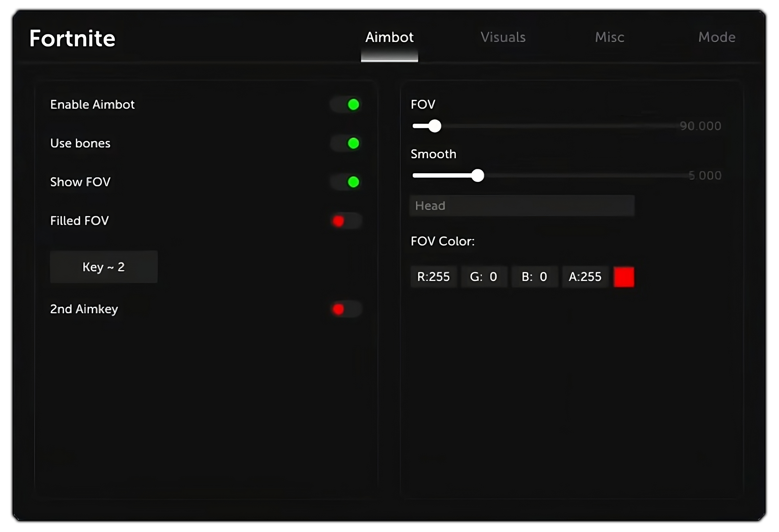Switch to the Visuals tab
Screen dimensions: 779x532
[503, 37]
